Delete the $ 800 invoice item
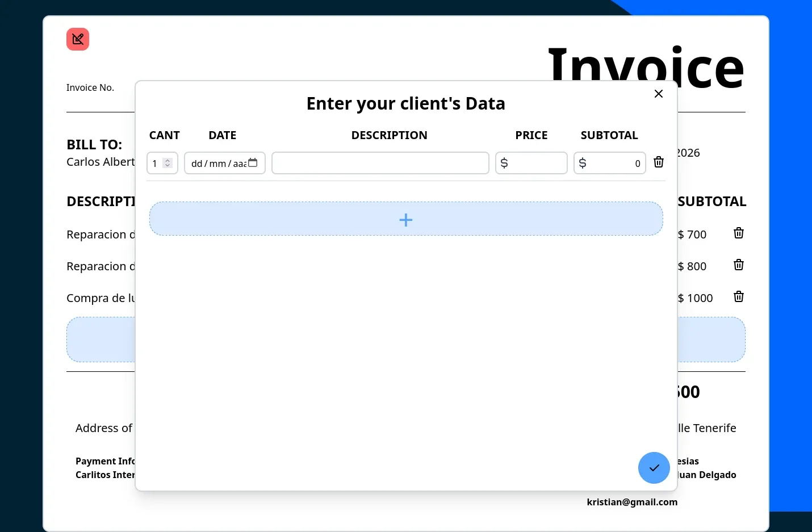812x532 pixels. pos(738,265)
